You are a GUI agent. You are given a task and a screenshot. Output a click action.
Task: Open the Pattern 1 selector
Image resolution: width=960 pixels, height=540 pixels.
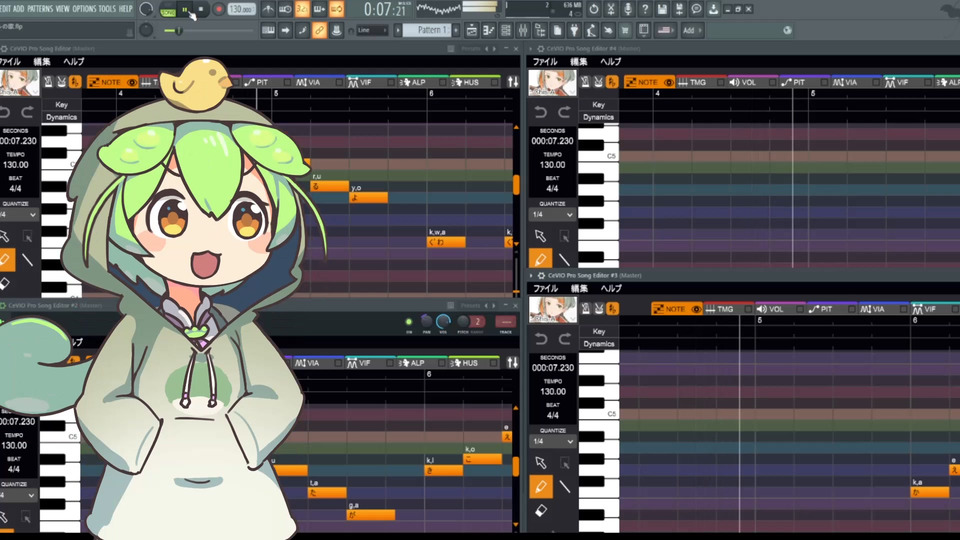click(433, 30)
